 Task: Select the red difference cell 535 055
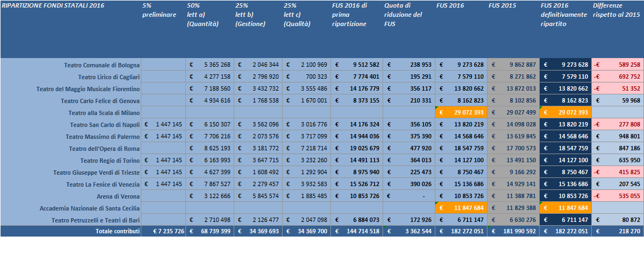click(617, 196)
